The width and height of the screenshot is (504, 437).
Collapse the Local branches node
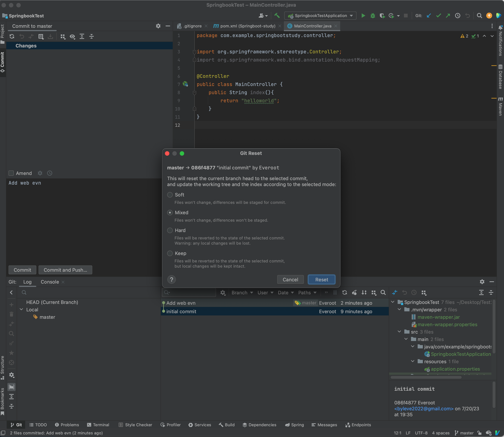[21, 309]
